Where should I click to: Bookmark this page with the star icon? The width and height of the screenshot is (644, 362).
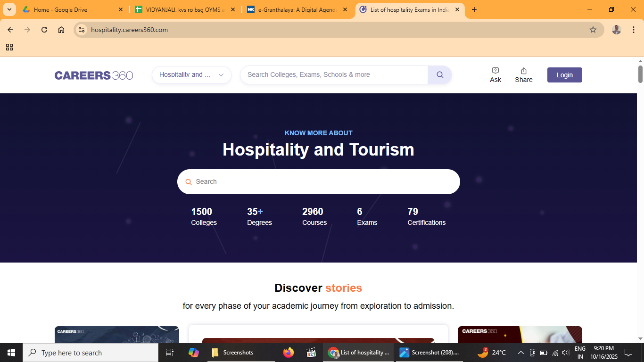pyautogui.click(x=593, y=30)
